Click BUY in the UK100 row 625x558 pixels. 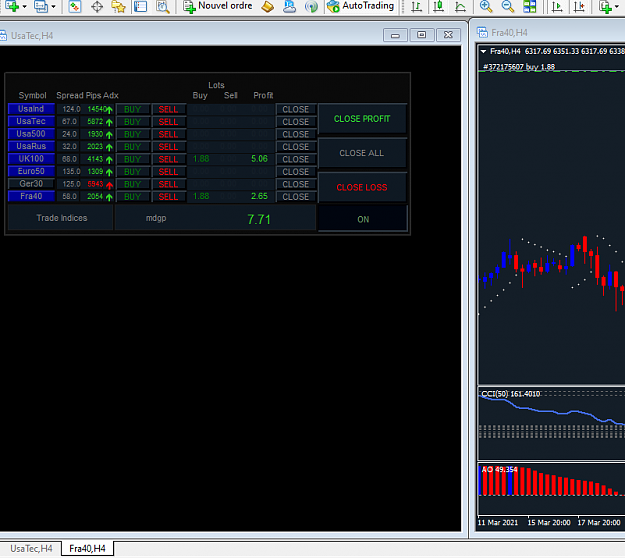pos(133,159)
